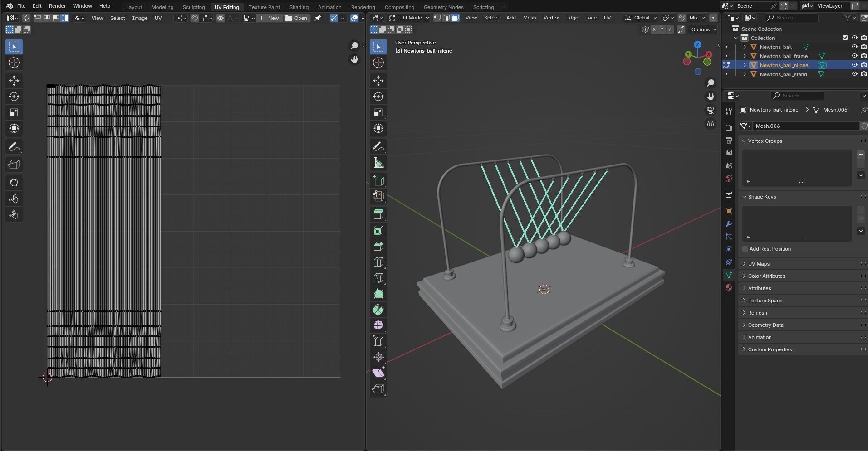Open the Global orientation dropdown

point(641,18)
